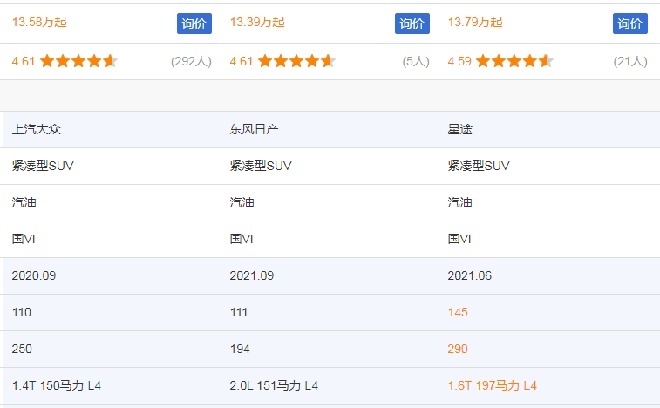The image size is (660, 408).
Task: Open the (292人) review count
Action: coord(191,61)
